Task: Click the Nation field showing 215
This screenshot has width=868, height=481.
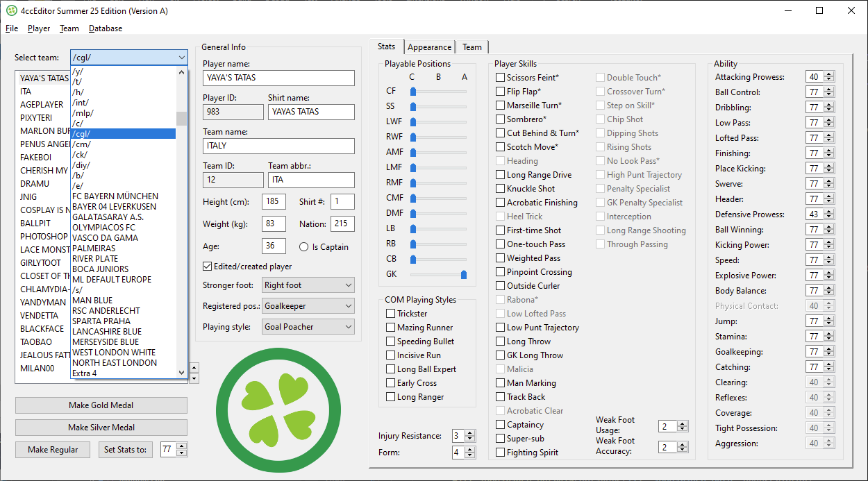Action: pos(342,224)
